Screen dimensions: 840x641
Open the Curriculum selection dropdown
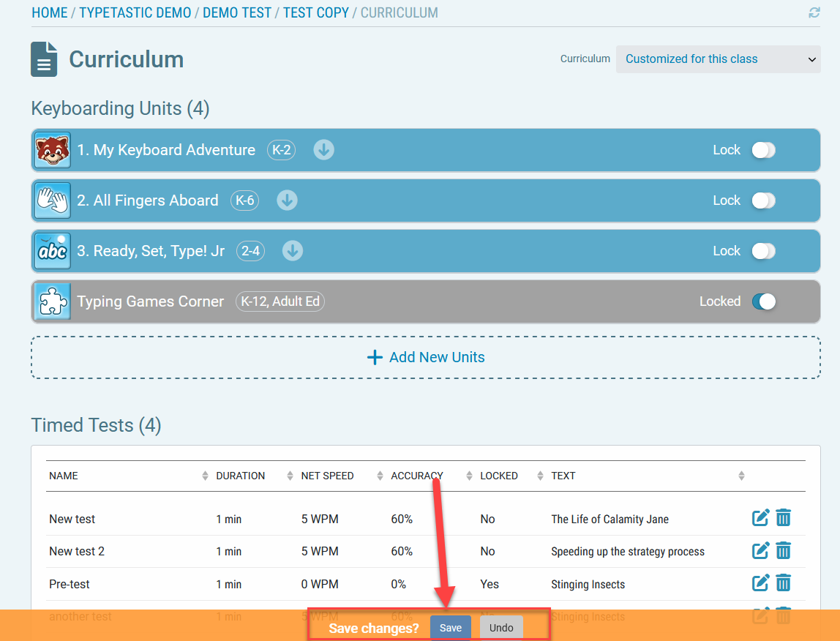point(718,59)
